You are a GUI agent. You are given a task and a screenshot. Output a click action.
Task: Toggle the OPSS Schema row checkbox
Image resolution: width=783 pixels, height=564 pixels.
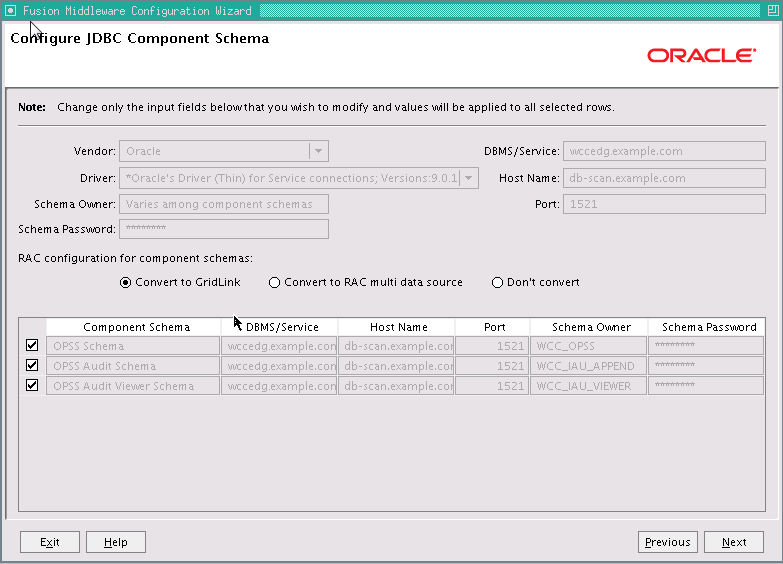click(x=32, y=345)
